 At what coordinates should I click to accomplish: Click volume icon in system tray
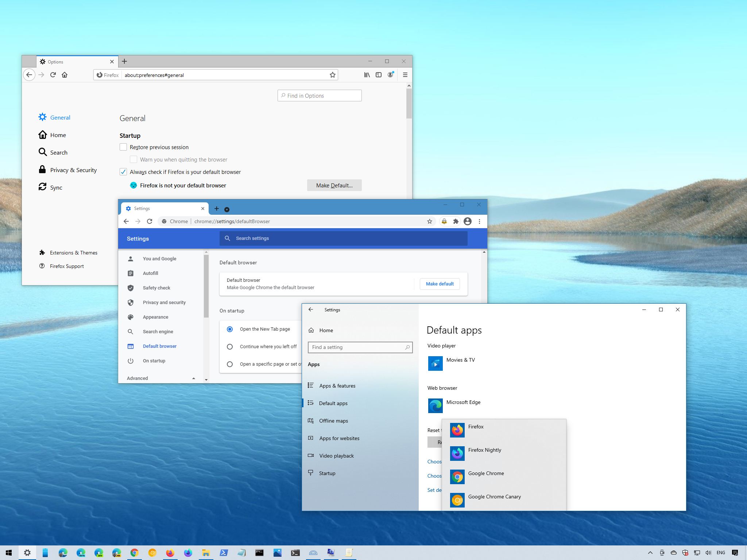tap(708, 553)
